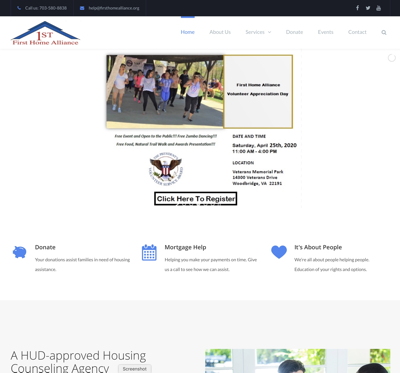
Task: Open the Events navigation item
Action: [325, 32]
